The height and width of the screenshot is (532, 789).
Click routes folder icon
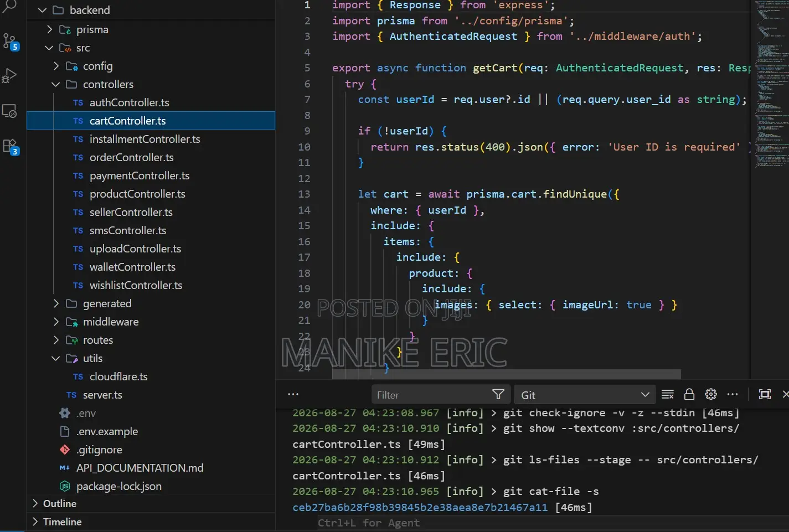71,340
